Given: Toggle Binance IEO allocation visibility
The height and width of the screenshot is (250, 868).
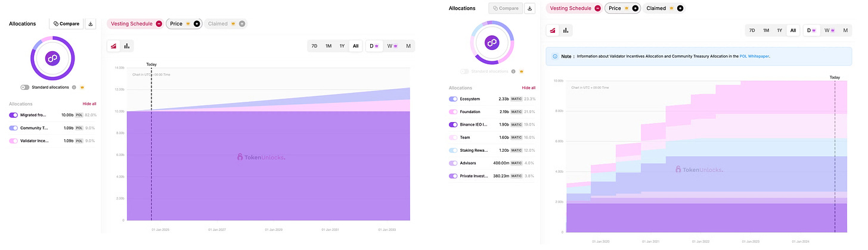Looking at the screenshot, I should 453,124.
